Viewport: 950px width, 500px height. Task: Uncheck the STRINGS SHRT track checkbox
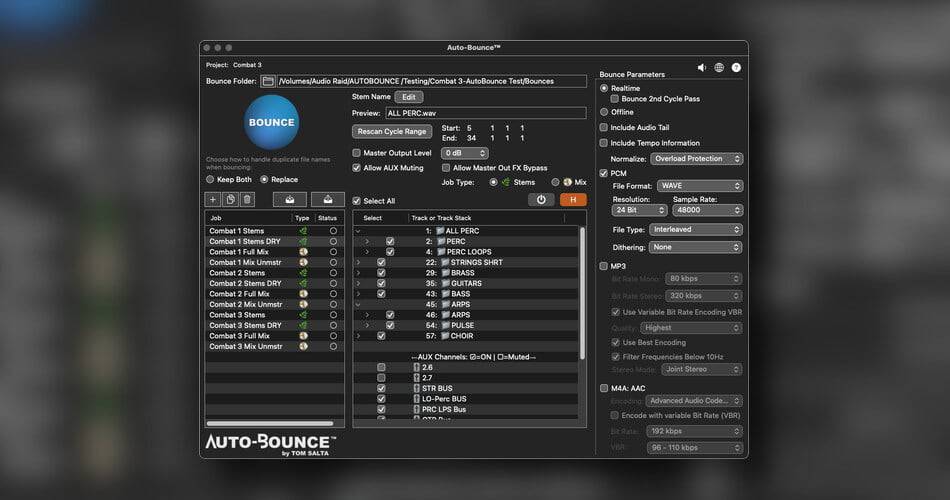coord(381,262)
